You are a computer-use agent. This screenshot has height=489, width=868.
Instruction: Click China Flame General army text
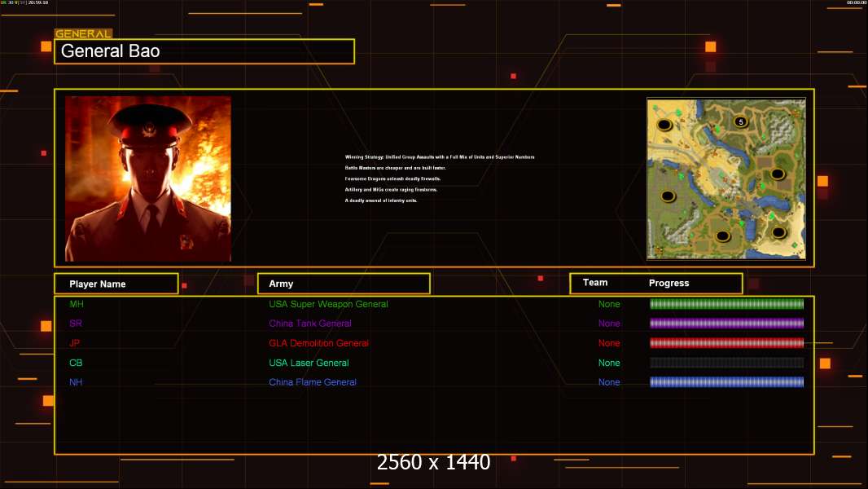click(313, 382)
